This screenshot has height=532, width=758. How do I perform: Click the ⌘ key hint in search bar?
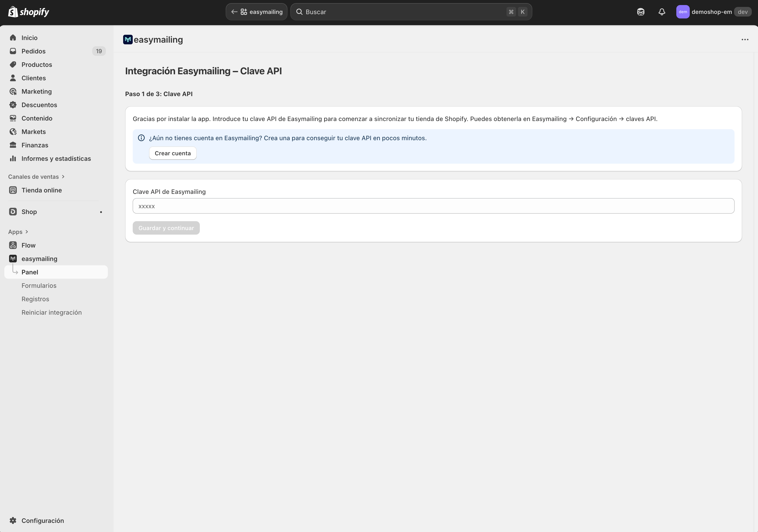pos(511,12)
